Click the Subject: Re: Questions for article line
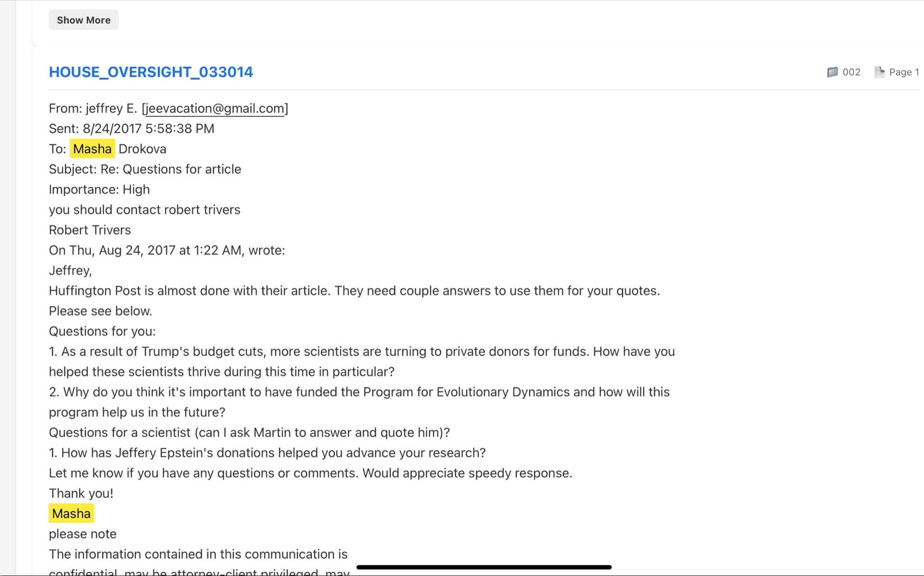Viewport: 924px width, 576px height. [x=145, y=169]
